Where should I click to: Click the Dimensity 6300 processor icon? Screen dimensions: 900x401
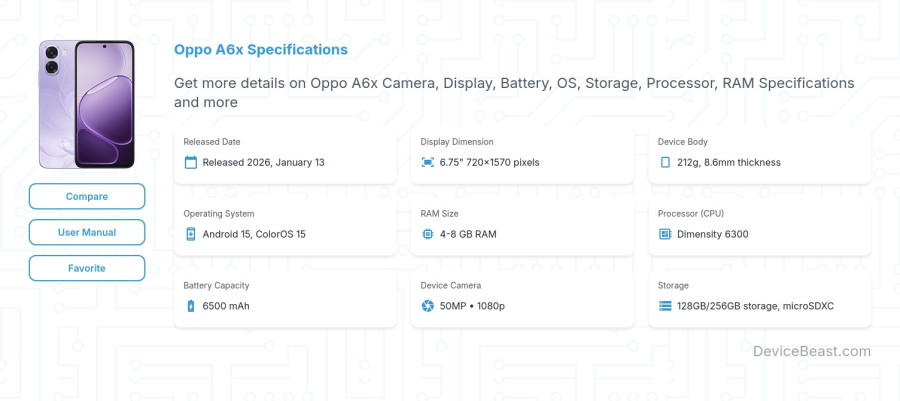tap(665, 234)
